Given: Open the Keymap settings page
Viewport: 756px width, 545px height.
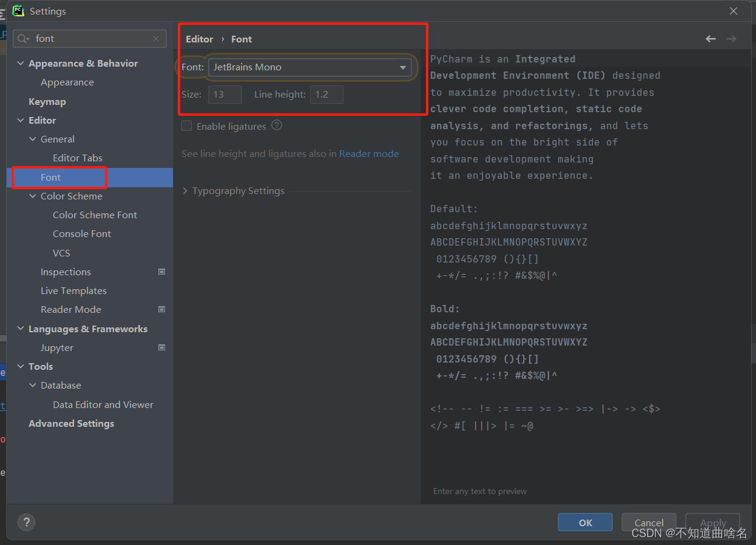Looking at the screenshot, I should [47, 102].
